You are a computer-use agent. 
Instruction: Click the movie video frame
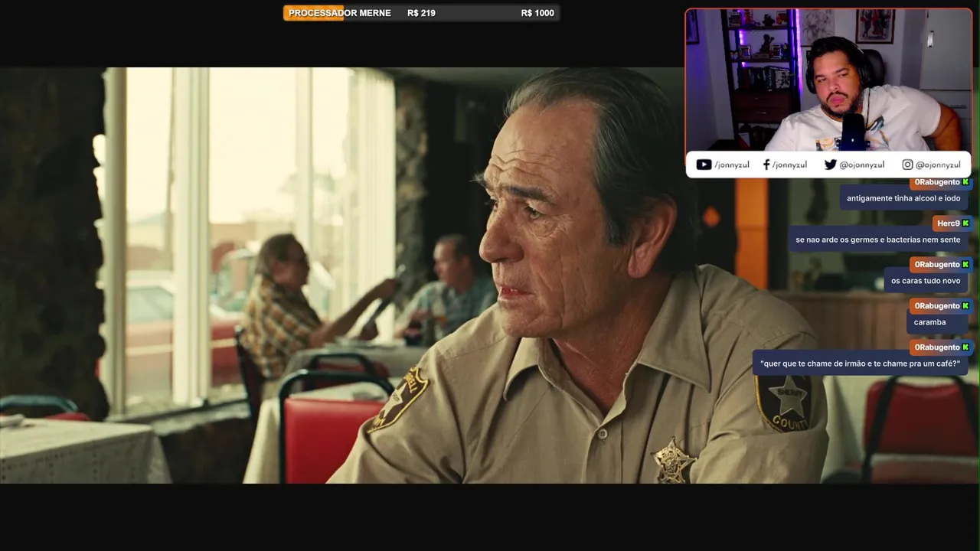(x=490, y=275)
